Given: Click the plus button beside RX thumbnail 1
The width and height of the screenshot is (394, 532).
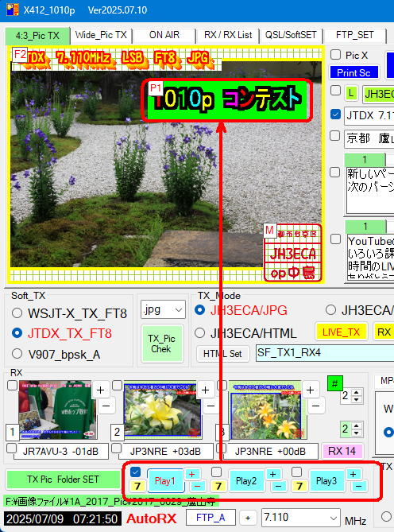Looking at the screenshot, I should click(x=100, y=390).
